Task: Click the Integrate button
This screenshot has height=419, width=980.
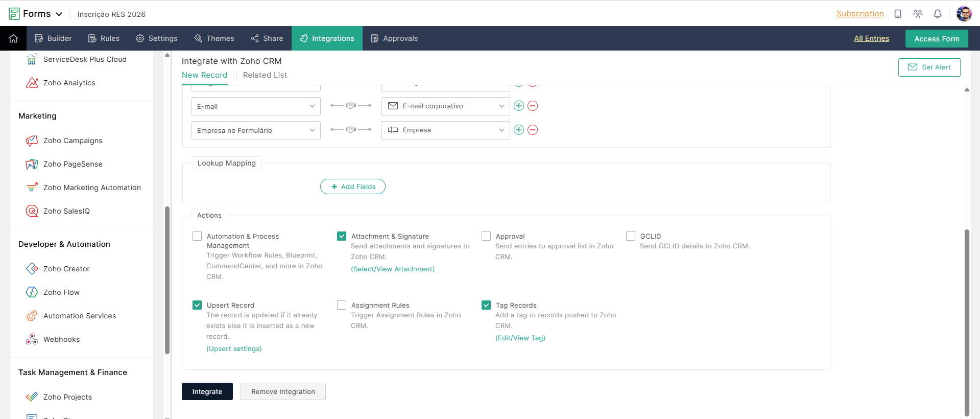Action: pos(207,391)
